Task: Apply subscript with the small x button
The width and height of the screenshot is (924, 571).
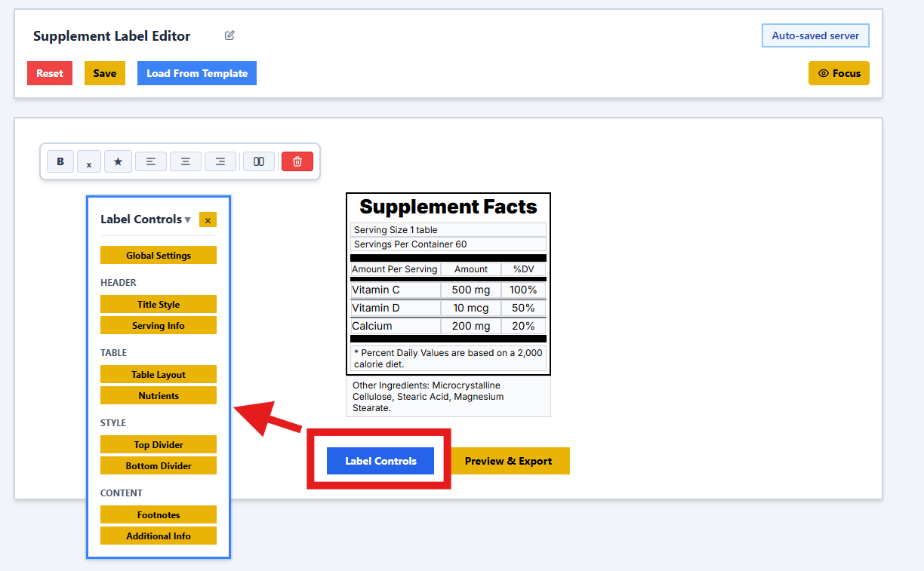Action: pyautogui.click(x=89, y=161)
